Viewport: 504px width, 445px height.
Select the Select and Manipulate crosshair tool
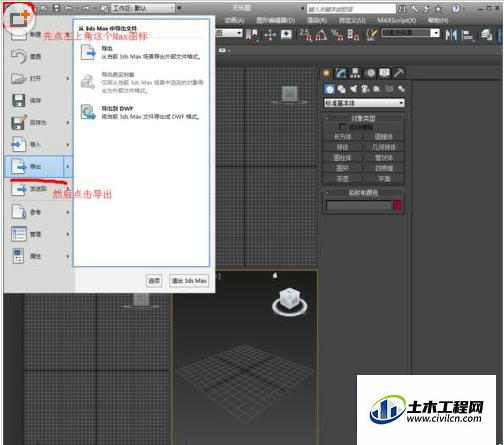tap(270, 35)
